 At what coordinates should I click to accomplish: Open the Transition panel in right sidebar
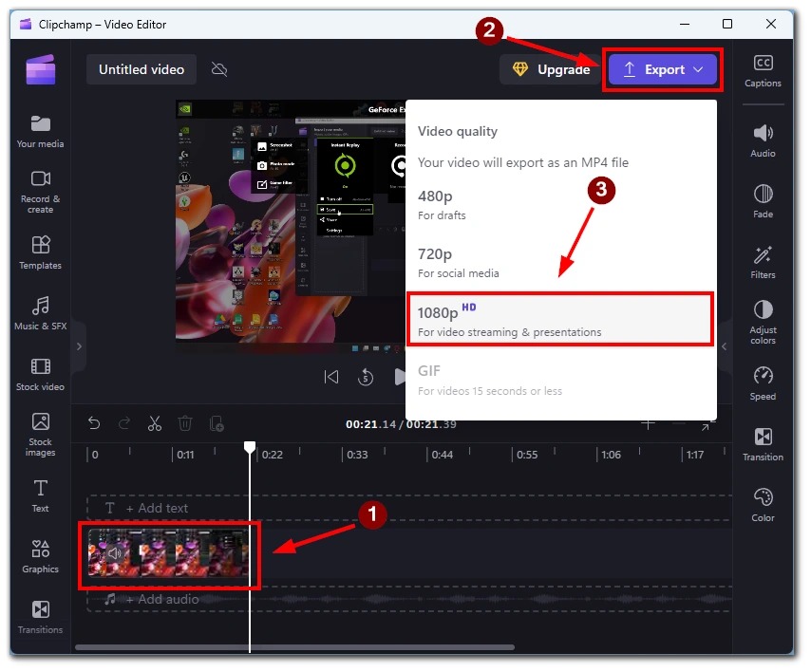pos(763,444)
